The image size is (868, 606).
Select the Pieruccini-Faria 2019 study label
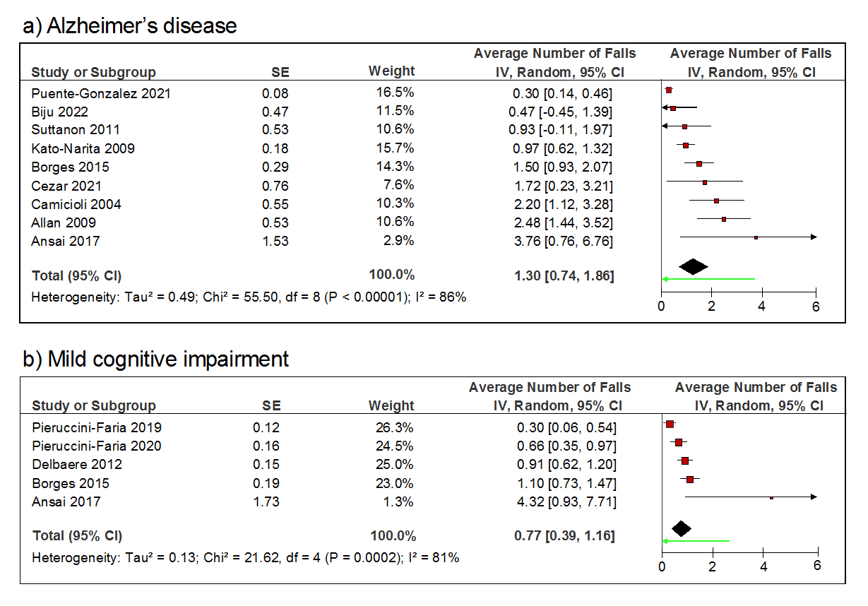(x=97, y=427)
